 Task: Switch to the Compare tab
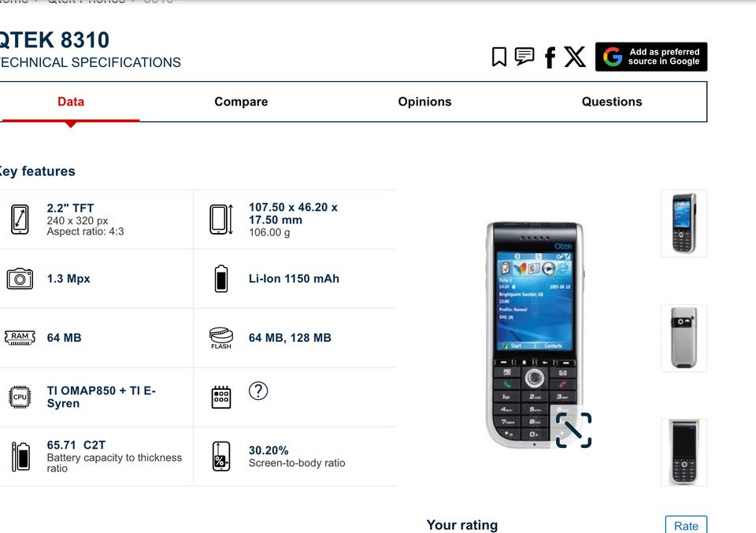pyautogui.click(x=241, y=102)
